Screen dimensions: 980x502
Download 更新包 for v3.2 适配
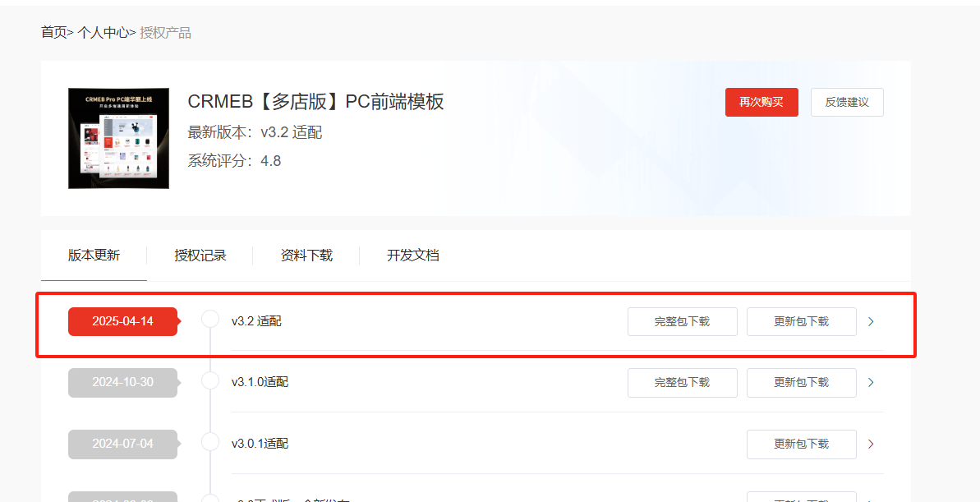801,321
